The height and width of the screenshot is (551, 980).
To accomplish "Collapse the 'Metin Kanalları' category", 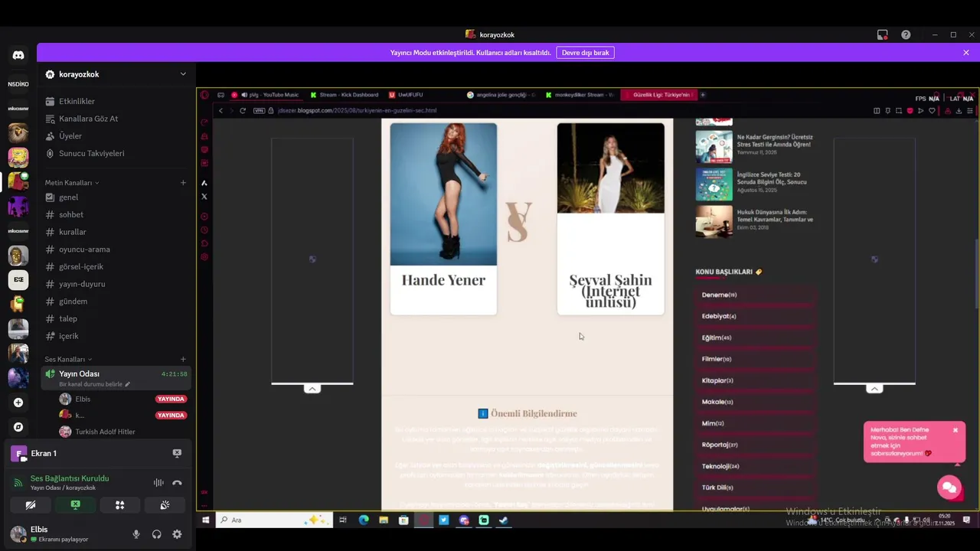I will coord(71,183).
